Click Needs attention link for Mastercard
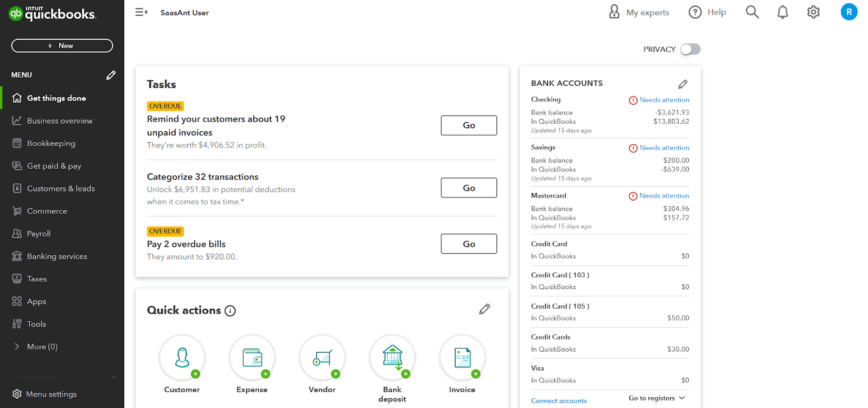The height and width of the screenshot is (408, 868). click(665, 196)
